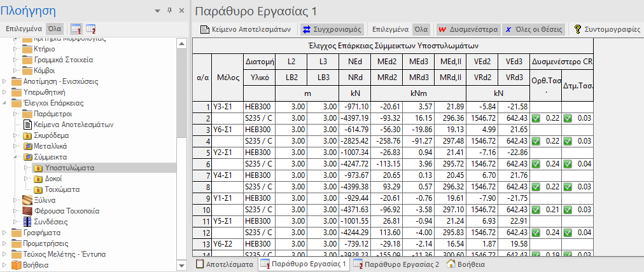Click the Window 2 icon in Navigation toolbar
The width and height of the screenshot is (644, 272).
(x=90, y=29)
